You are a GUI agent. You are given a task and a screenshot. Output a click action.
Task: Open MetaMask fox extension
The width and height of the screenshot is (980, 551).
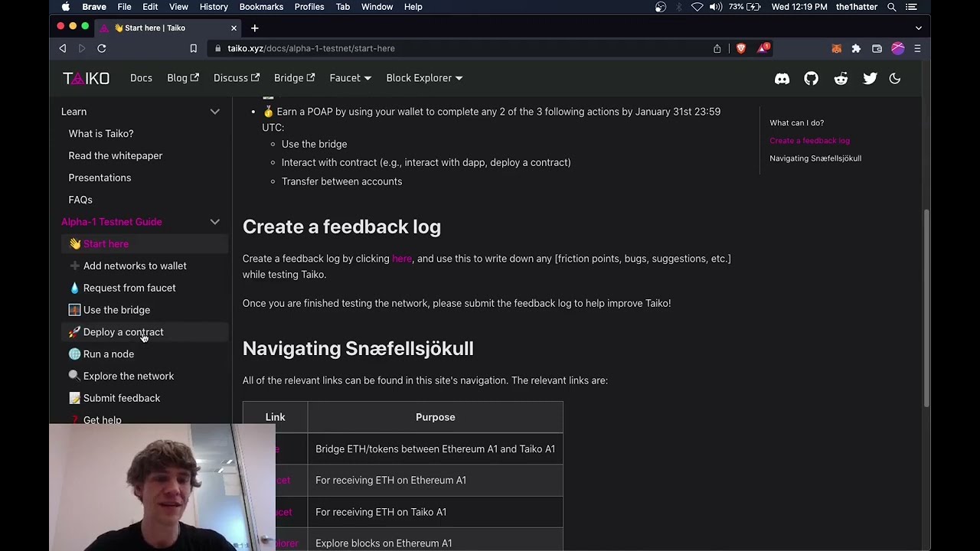[x=836, y=48]
